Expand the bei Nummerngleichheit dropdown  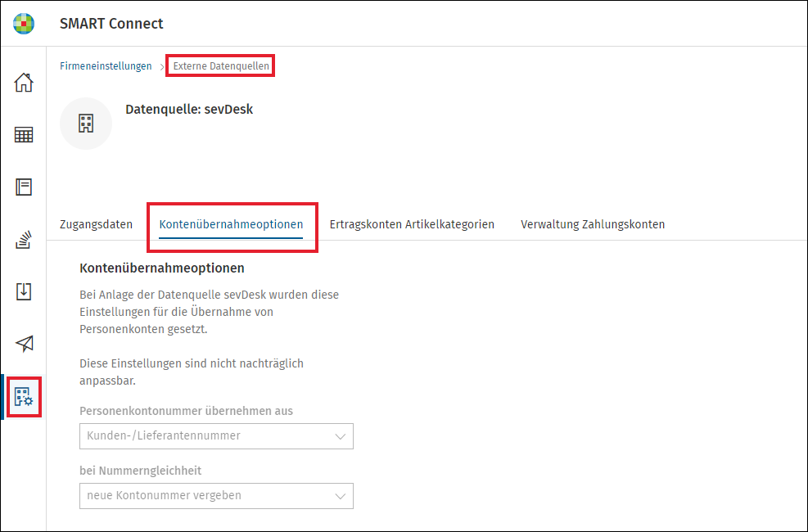pyautogui.click(x=216, y=496)
